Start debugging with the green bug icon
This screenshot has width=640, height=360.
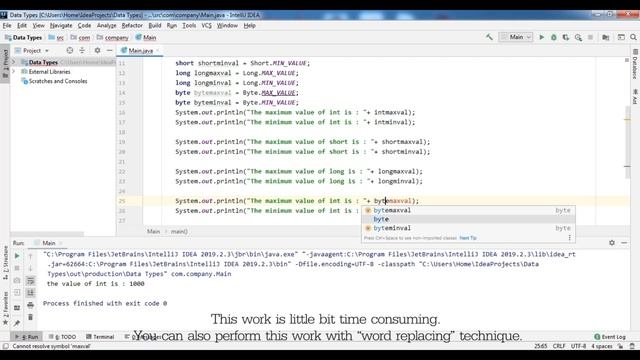[x=554, y=37]
